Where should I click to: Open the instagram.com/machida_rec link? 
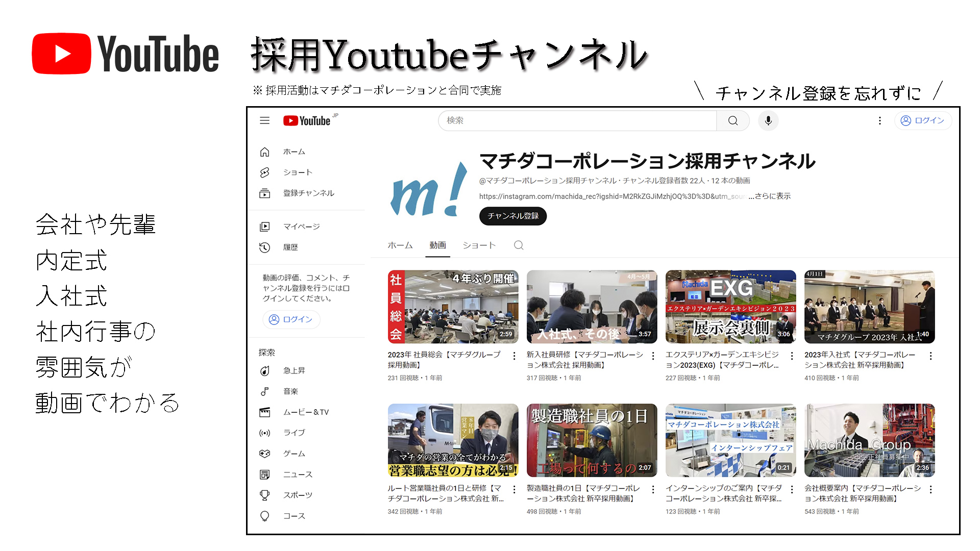612,197
